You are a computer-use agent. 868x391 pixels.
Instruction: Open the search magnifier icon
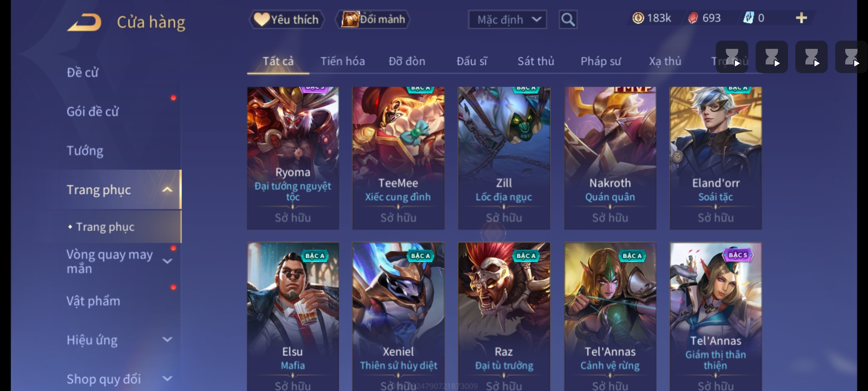coord(568,20)
